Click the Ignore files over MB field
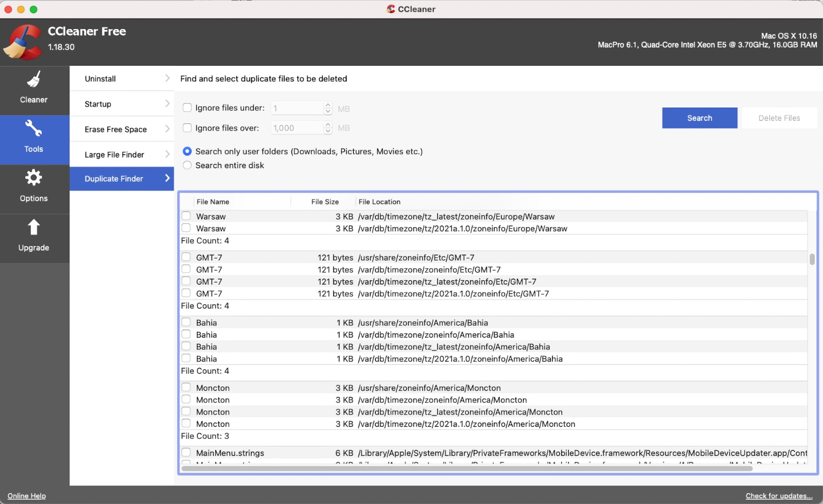The height and width of the screenshot is (504, 823). [297, 128]
